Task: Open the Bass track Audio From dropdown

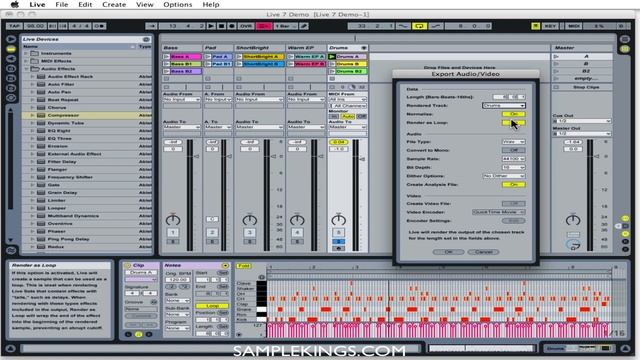Action: point(182,99)
